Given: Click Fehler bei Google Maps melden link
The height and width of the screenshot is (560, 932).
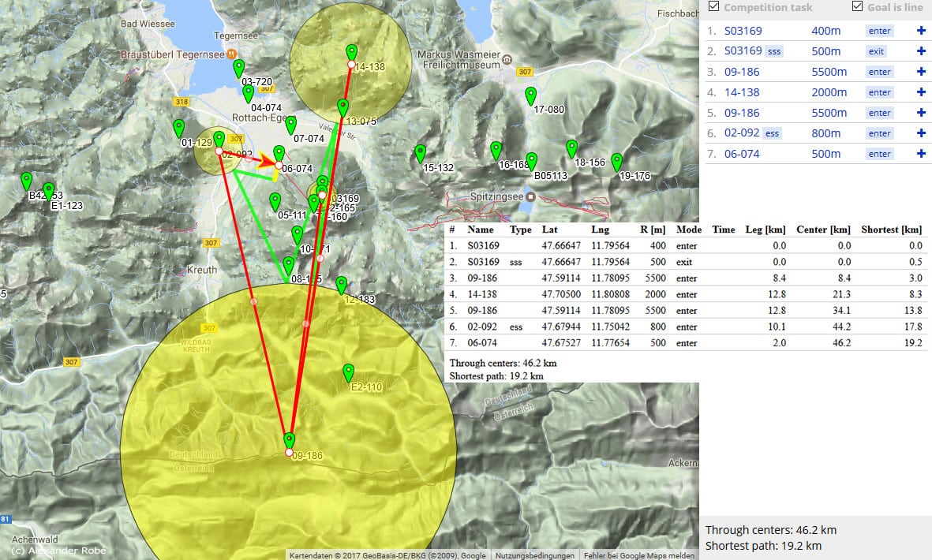Looking at the screenshot, I should [x=639, y=555].
